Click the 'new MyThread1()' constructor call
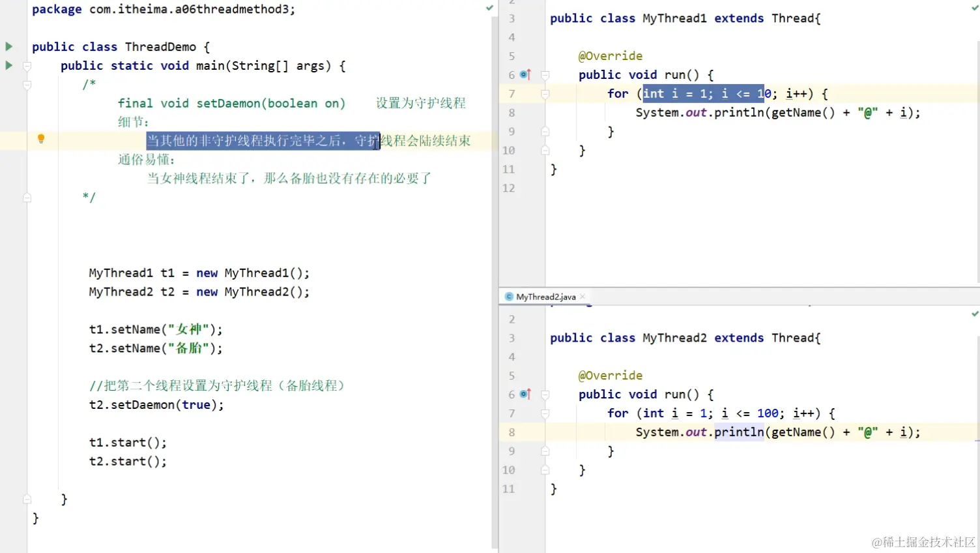This screenshot has width=980, height=553. click(249, 273)
